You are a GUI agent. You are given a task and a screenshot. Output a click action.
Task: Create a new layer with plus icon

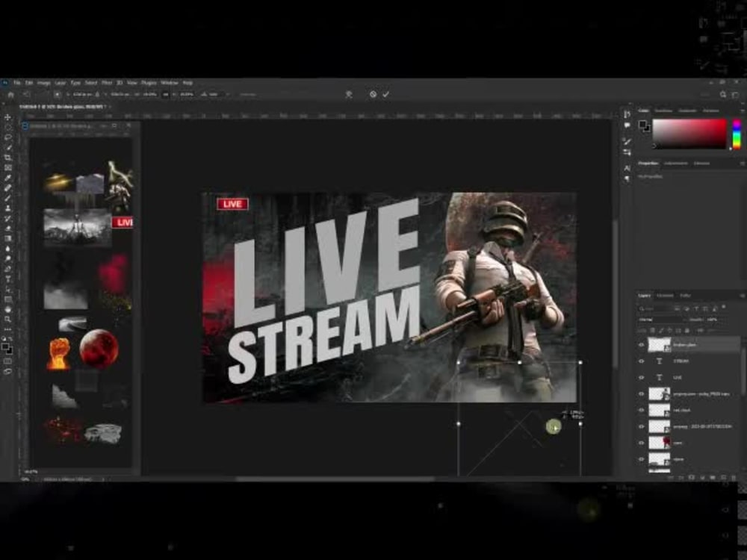click(723, 477)
